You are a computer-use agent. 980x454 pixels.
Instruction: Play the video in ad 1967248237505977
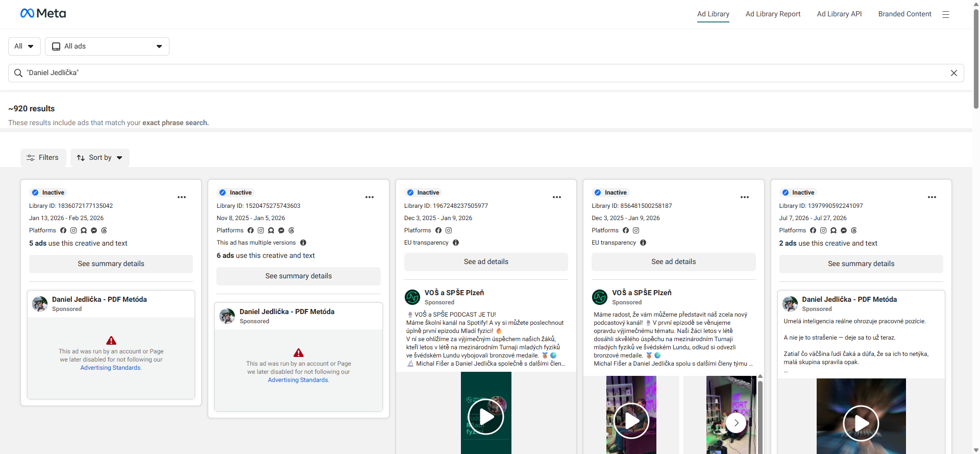[486, 417]
